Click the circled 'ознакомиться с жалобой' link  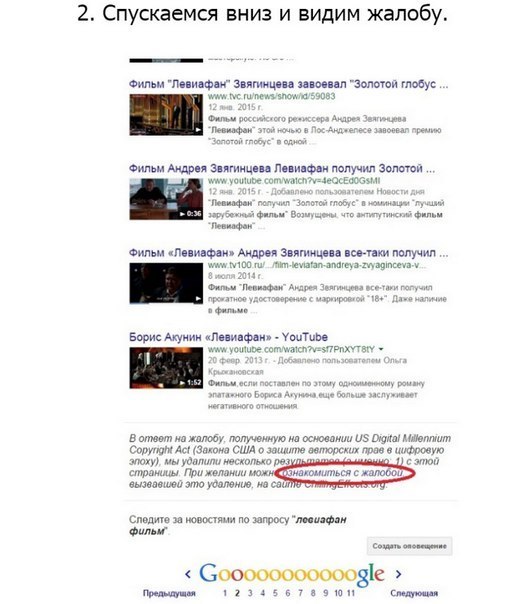(x=342, y=473)
